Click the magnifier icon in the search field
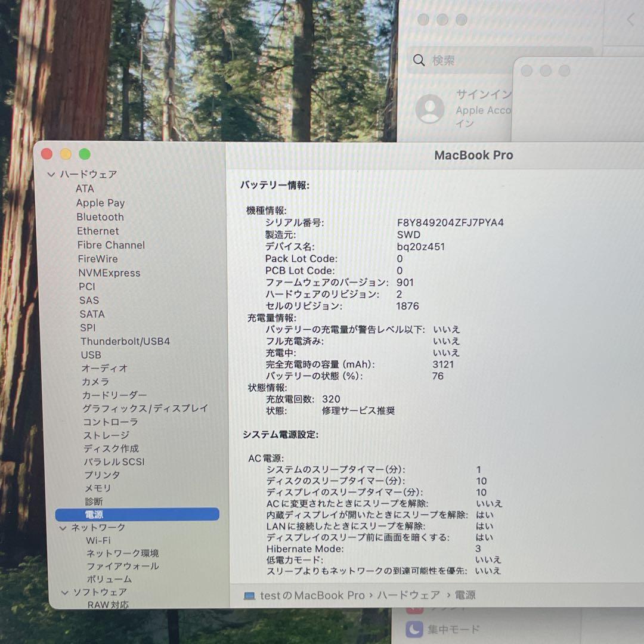644x644 pixels. tap(419, 60)
